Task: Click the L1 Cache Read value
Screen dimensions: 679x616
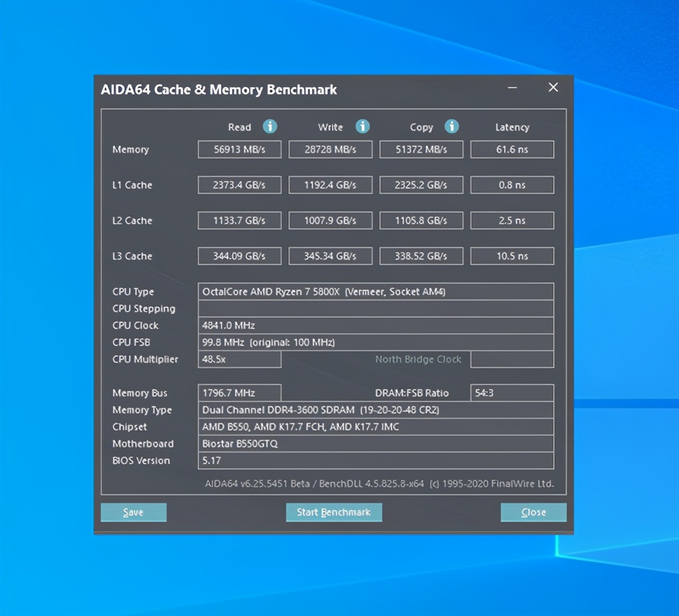Action: 240,185
